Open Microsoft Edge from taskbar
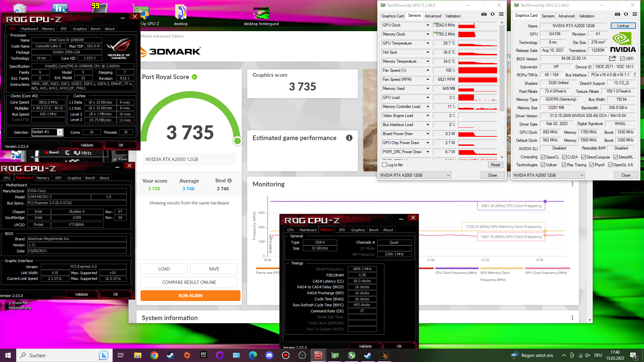Image resolution: width=644 pixels, height=362 pixels. (253, 355)
